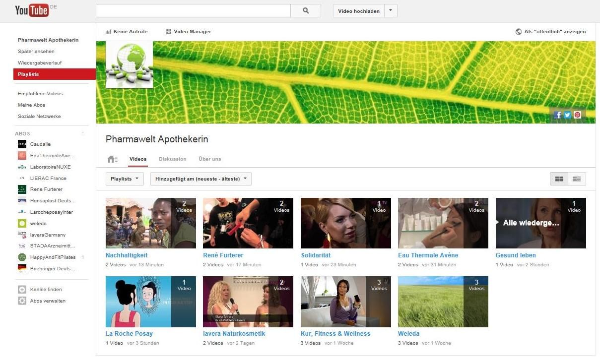
Task: Open the La Roche Posay playlist thumbnail
Action: click(x=151, y=302)
